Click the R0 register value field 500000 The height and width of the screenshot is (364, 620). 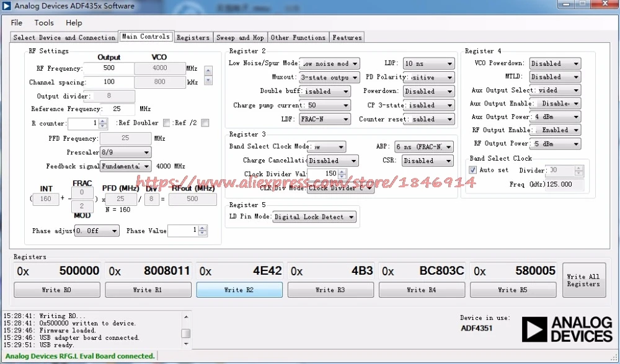(x=57, y=271)
